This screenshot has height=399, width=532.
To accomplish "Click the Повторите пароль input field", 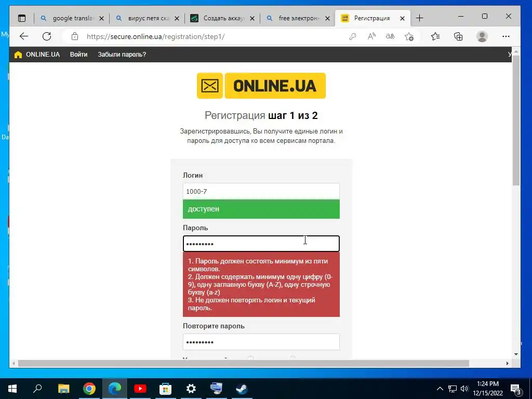I will click(261, 342).
